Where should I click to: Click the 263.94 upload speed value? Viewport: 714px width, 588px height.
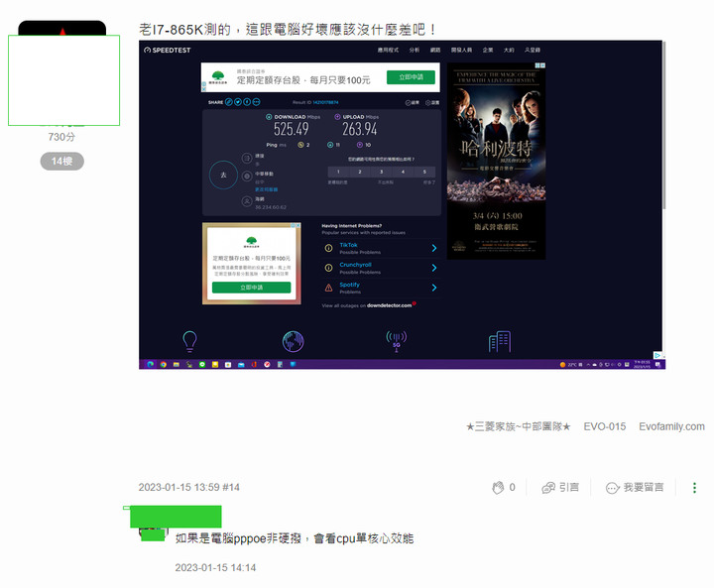click(x=360, y=129)
